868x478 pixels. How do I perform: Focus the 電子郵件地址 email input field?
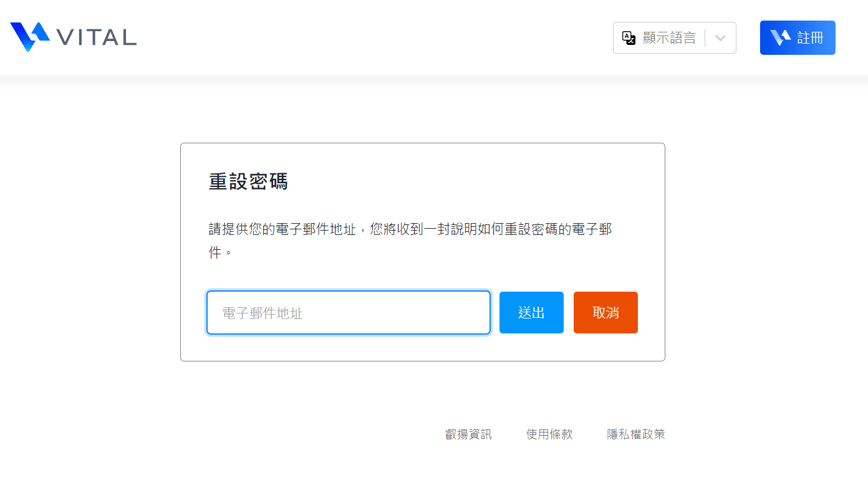[x=349, y=313]
